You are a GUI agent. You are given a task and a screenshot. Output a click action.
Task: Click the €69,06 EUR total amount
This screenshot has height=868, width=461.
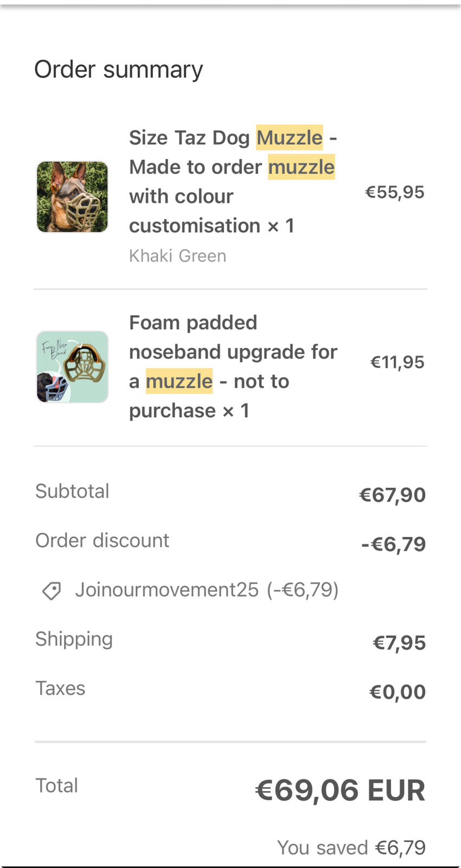click(340, 790)
